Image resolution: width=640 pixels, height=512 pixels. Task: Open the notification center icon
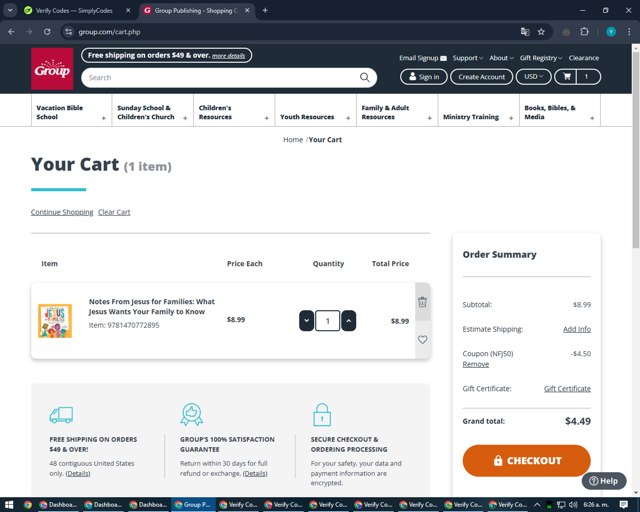(624, 505)
